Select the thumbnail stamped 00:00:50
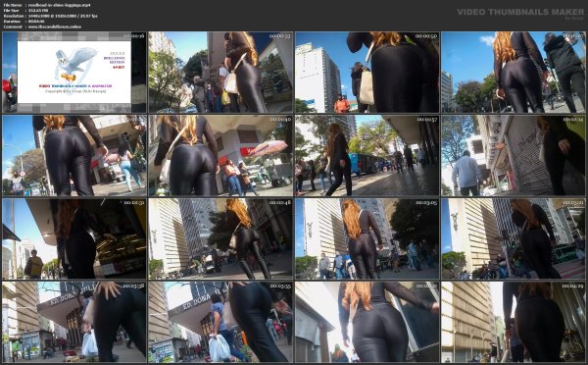Viewport: 588px width, 365px height. (x=367, y=72)
